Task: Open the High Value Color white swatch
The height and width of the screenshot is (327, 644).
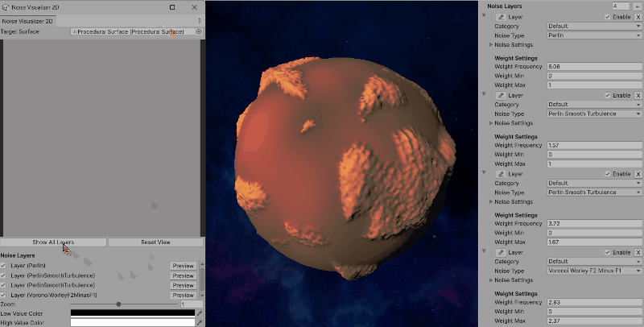Action: point(133,323)
